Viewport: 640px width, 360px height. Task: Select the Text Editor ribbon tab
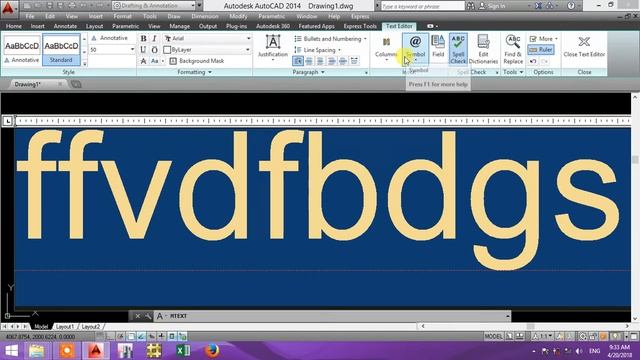399,26
